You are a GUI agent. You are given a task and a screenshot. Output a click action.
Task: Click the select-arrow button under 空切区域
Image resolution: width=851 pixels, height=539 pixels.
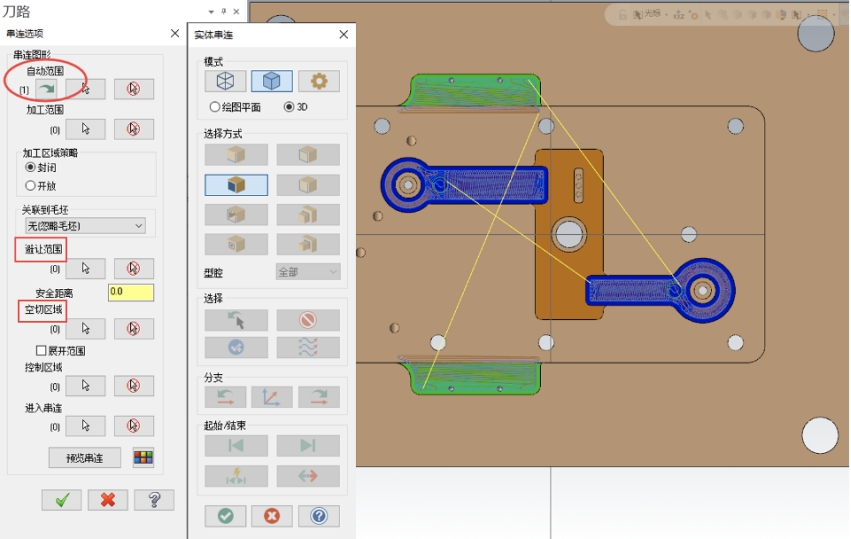pyautogui.click(x=85, y=328)
